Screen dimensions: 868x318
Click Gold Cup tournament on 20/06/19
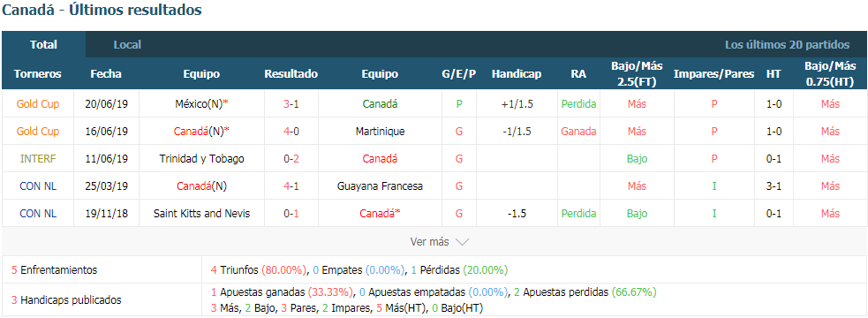point(38,103)
